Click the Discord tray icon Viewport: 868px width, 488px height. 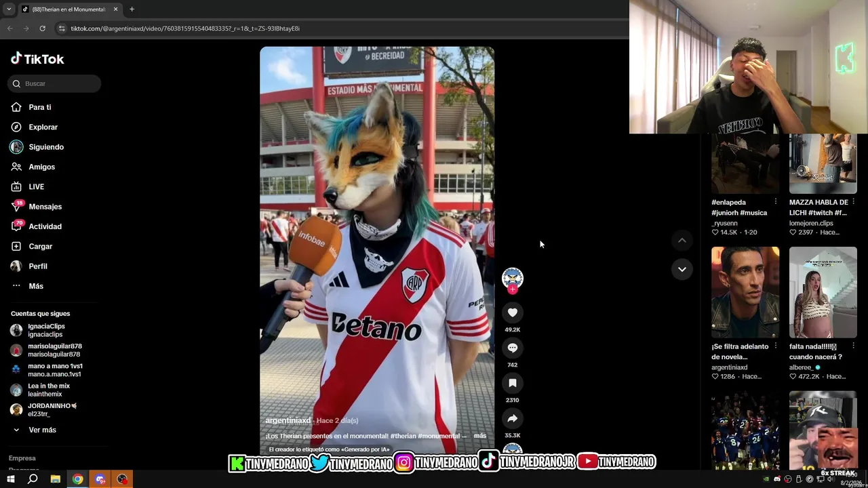pyautogui.click(x=777, y=479)
